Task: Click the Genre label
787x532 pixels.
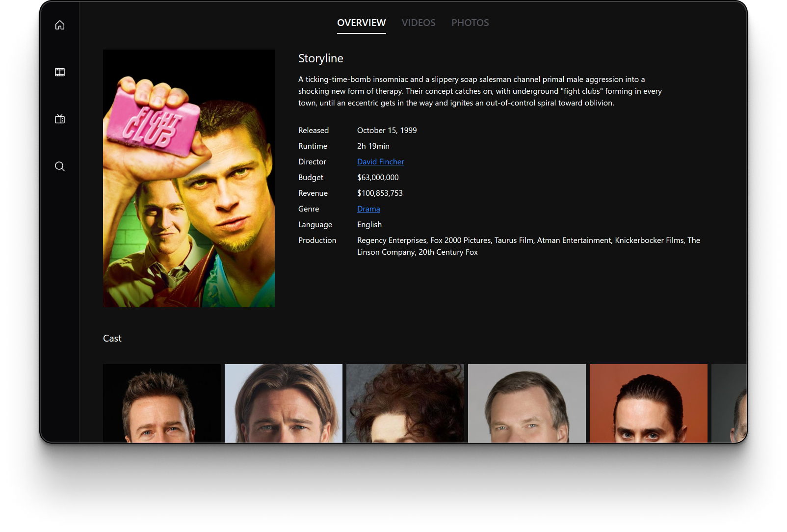Action: (x=309, y=209)
